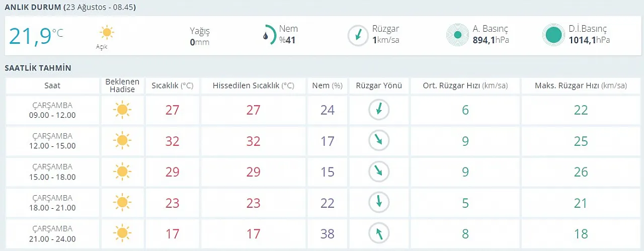This screenshot has width=644, height=251.
Task: Click the SAATLİK TAHMİN heading
Action: point(38,68)
